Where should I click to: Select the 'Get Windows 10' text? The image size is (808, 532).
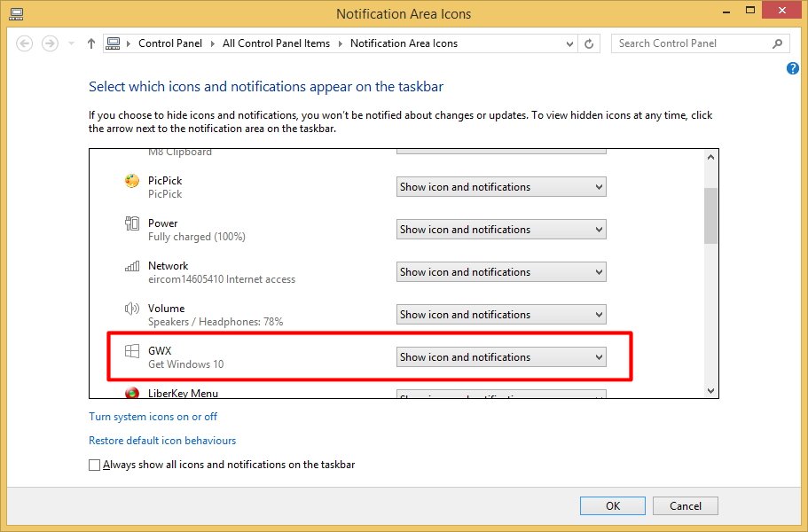point(186,364)
